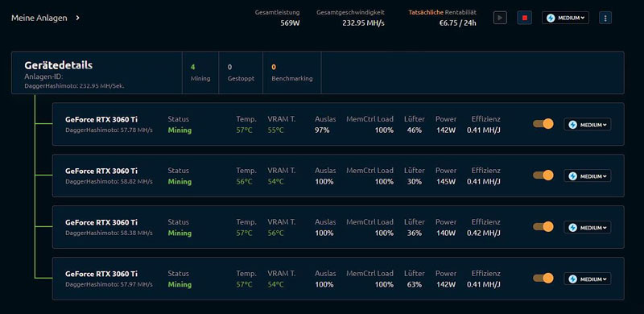The width and height of the screenshot is (644, 314).
Task: Open the three-dot options menu
Action: pos(605,18)
